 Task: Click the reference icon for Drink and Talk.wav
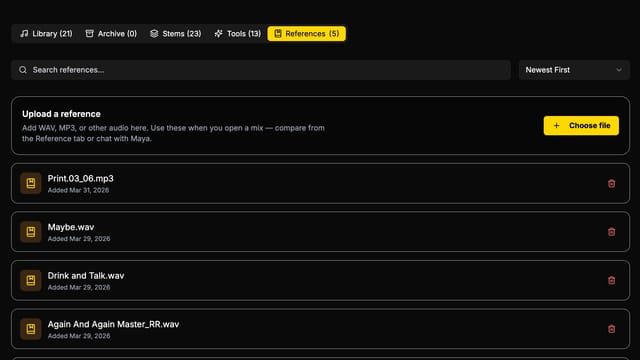click(x=31, y=280)
